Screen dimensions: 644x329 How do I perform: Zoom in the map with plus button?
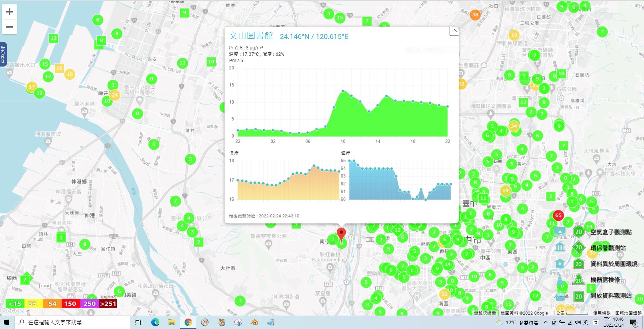pyautogui.click(x=9, y=12)
